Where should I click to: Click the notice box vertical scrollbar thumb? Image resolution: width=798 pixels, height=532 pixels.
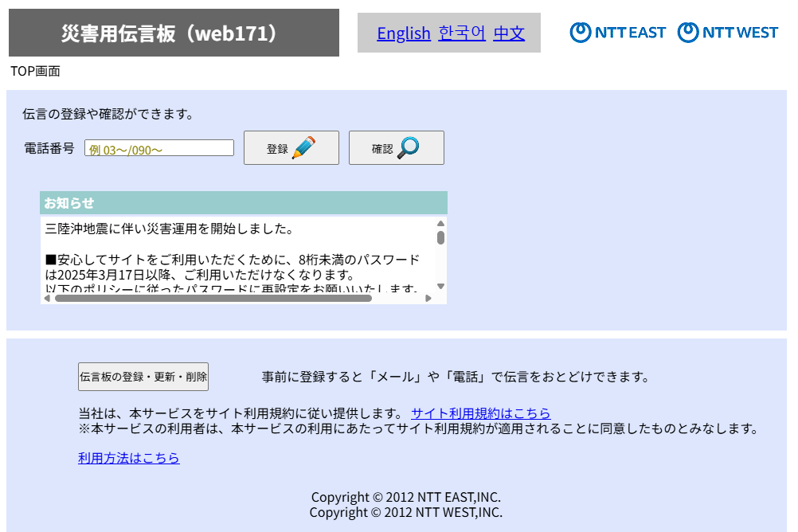coord(440,238)
